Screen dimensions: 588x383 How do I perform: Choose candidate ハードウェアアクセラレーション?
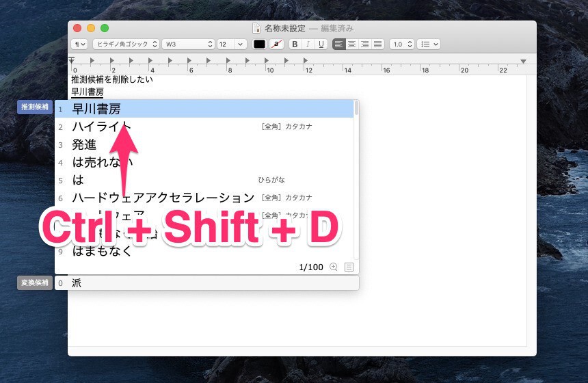coord(163,198)
